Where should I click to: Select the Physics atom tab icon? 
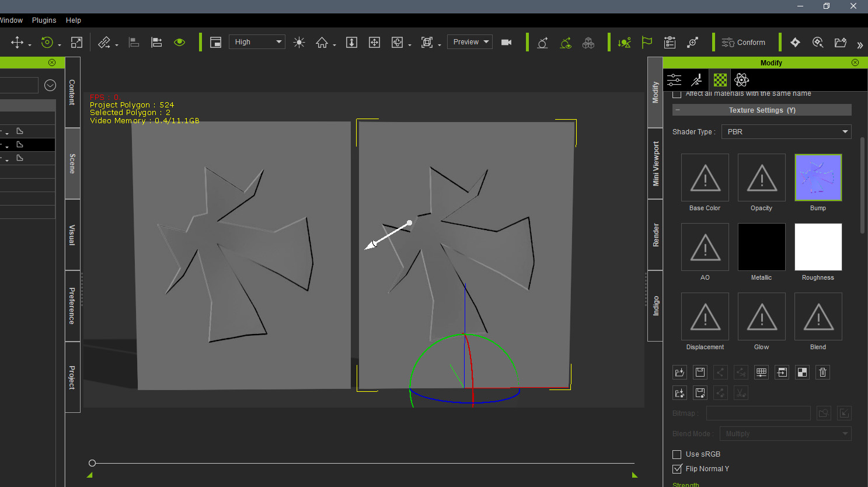(x=742, y=80)
